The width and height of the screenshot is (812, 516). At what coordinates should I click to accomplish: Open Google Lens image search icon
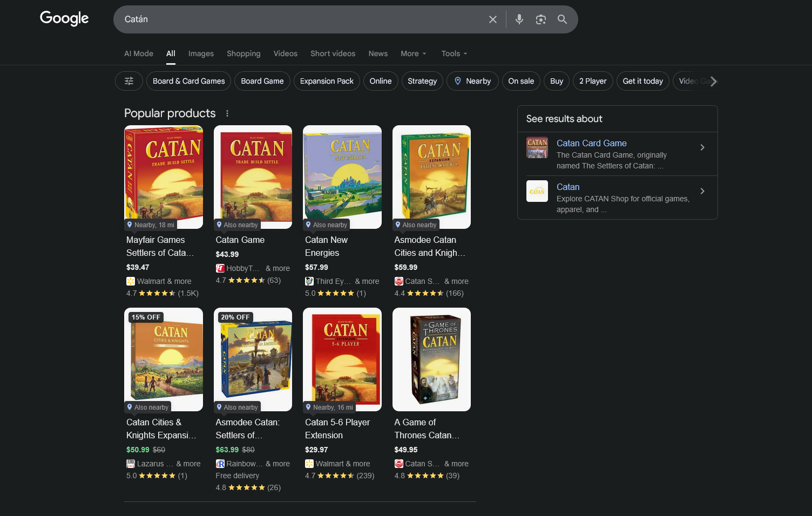[541, 19]
